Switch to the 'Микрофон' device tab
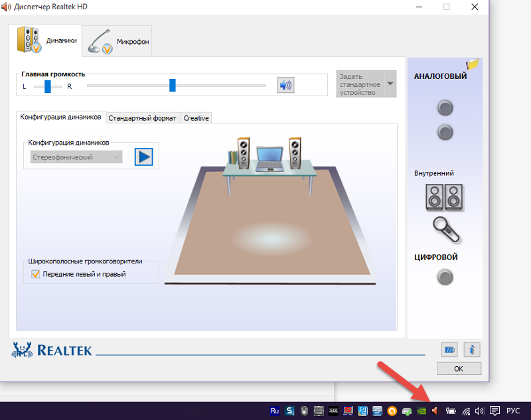Image resolution: width=531 pixels, height=420 pixels. tap(117, 41)
